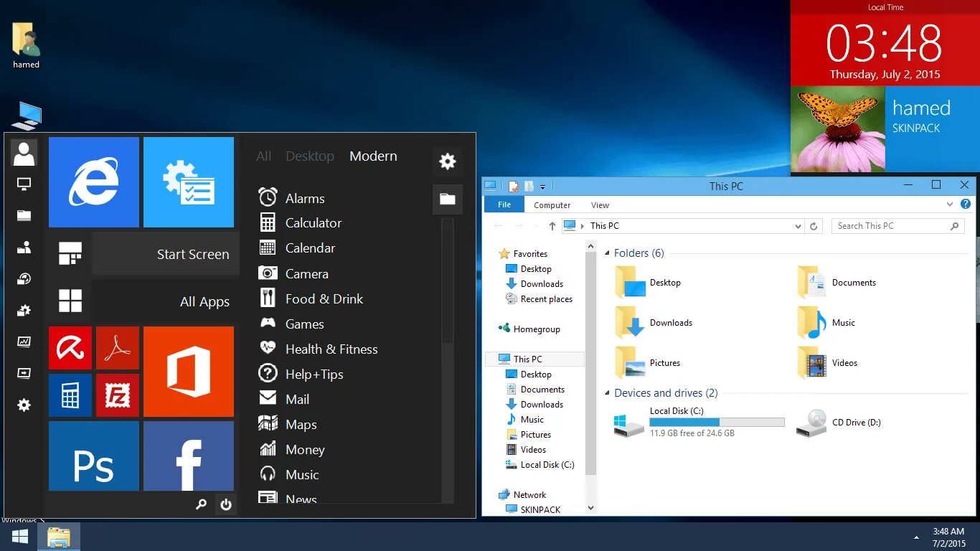Open the Videos folder in Folders section
The height and width of the screenshot is (551, 980).
(x=829, y=363)
